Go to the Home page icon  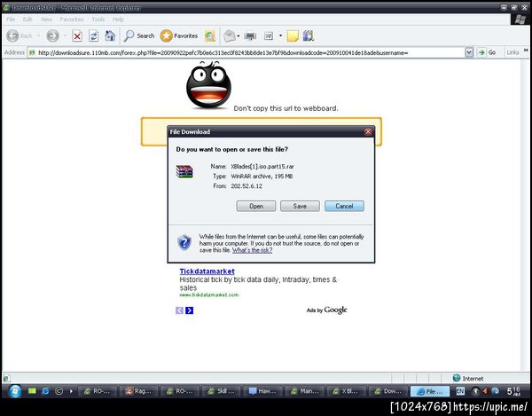(110, 35)
